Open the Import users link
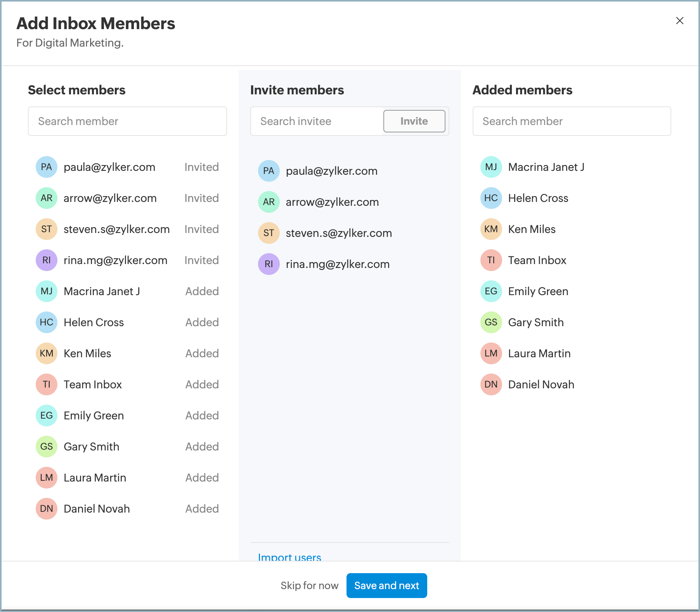The height and width of the screenshot is (612, 700). pyautogui.click(x=289, y=557)
